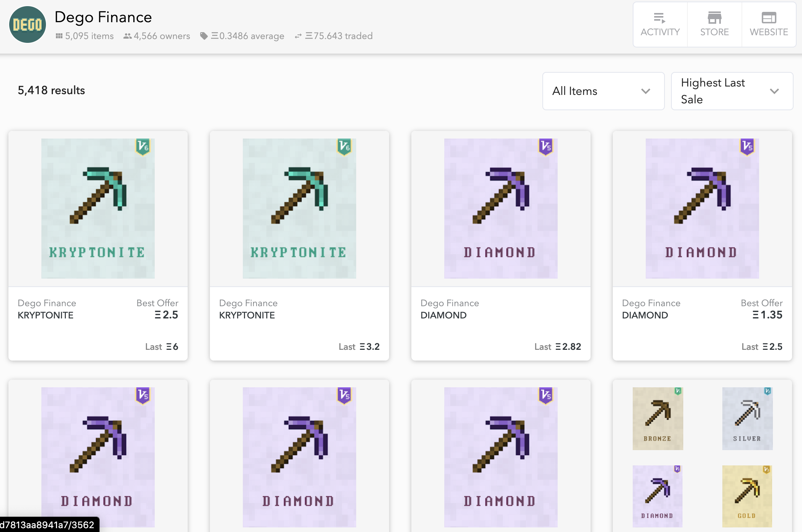The height and width of the screenshot is (532, 802).
Task: Click the 5,418 results count
Action: point(51,90)
